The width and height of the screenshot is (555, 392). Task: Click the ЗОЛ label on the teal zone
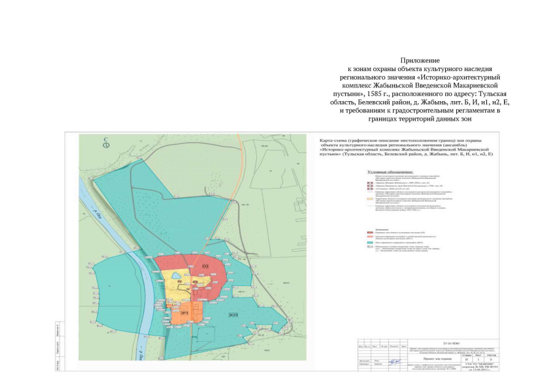[x=233, y=315]
